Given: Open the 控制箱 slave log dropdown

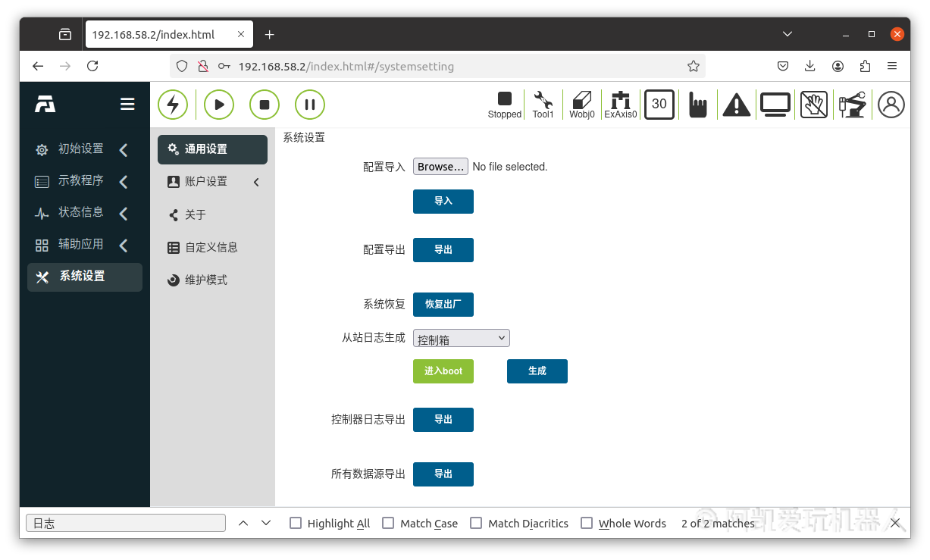Looking at the screenshot, I should point(461,338).
